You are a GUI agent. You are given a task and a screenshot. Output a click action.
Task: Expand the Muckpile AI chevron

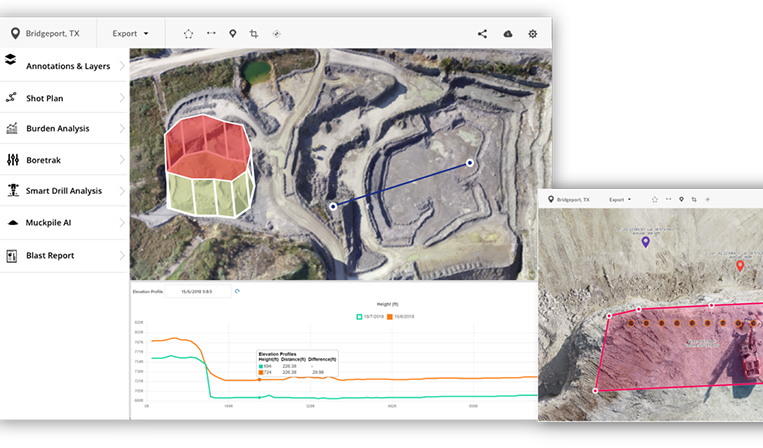click(122, 223)
